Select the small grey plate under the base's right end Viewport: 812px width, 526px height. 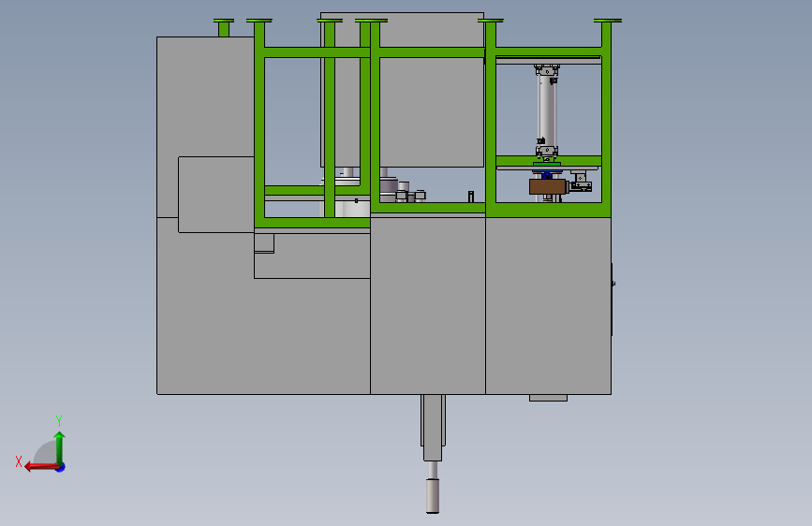click(548, 398)
